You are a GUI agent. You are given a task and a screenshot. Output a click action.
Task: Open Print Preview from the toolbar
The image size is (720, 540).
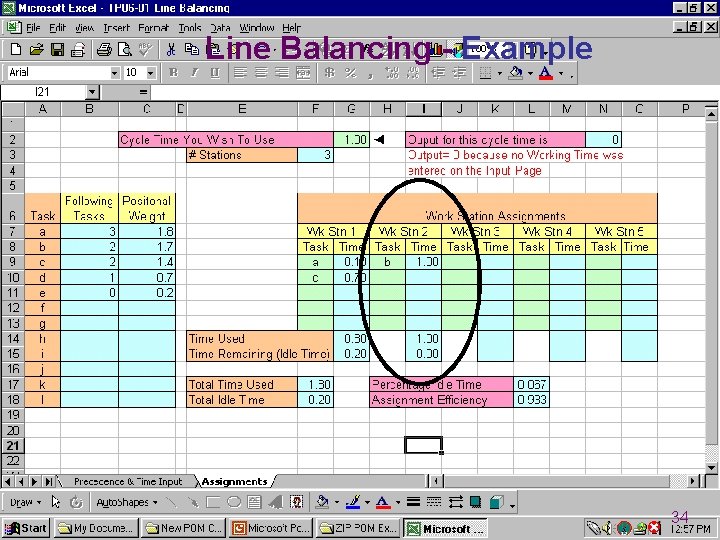(124, 49)
